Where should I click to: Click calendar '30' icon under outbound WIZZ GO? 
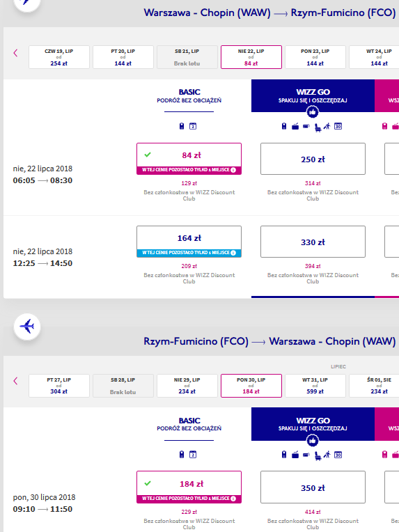point(338,126)
